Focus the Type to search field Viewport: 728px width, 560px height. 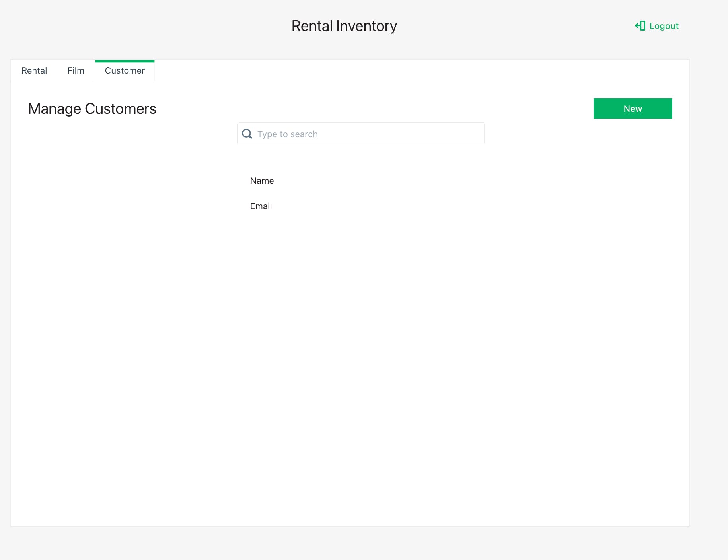pyautogui.click(x=366, y=134)
